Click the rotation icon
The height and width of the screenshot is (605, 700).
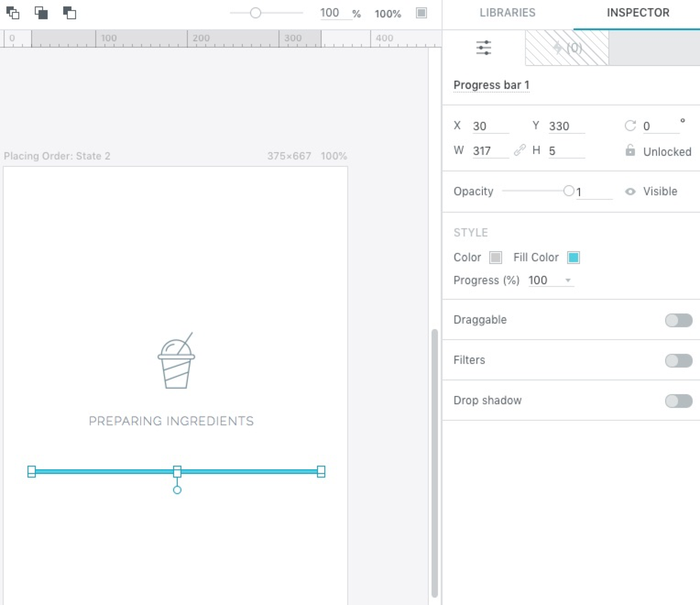coord(630,126)
